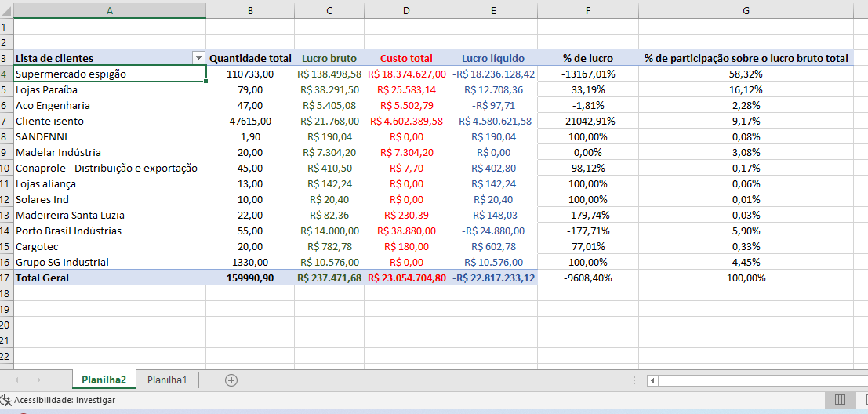Viewport: 868px width, 414px height.
Task: Add a new sheet with the plus button
Action: pos(231,379)
